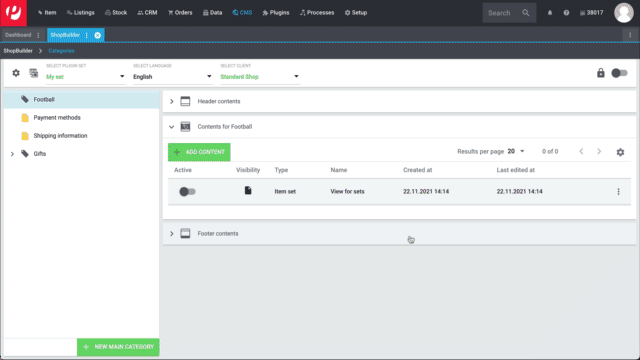Image resolution: width=640 pixels, height=360 pixels.
Task: Open the help question mark icon
Action: pos(566,13)
